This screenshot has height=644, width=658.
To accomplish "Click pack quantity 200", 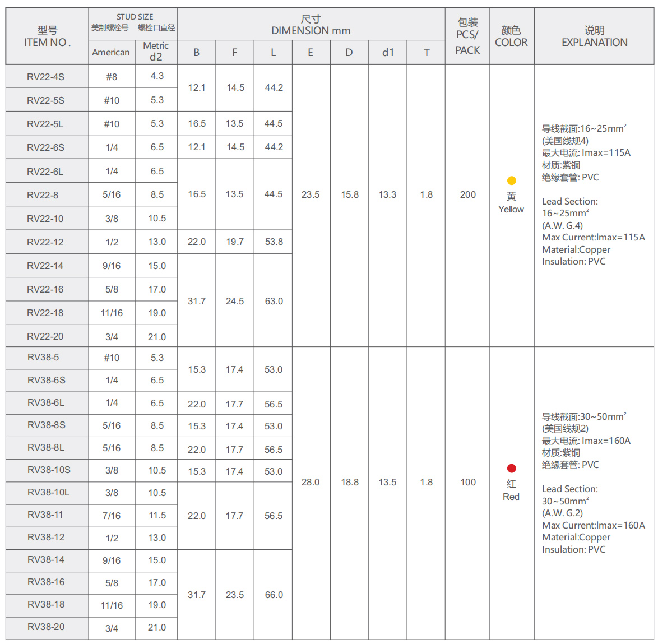I will tap(468, 194).
